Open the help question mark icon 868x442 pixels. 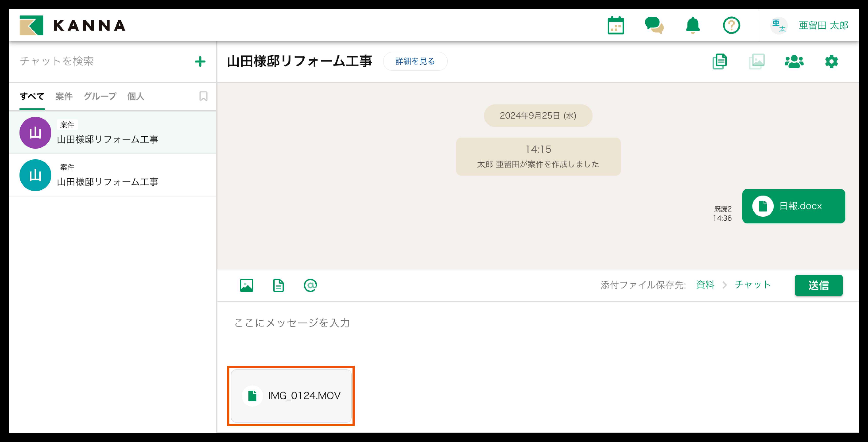[731, 26]
